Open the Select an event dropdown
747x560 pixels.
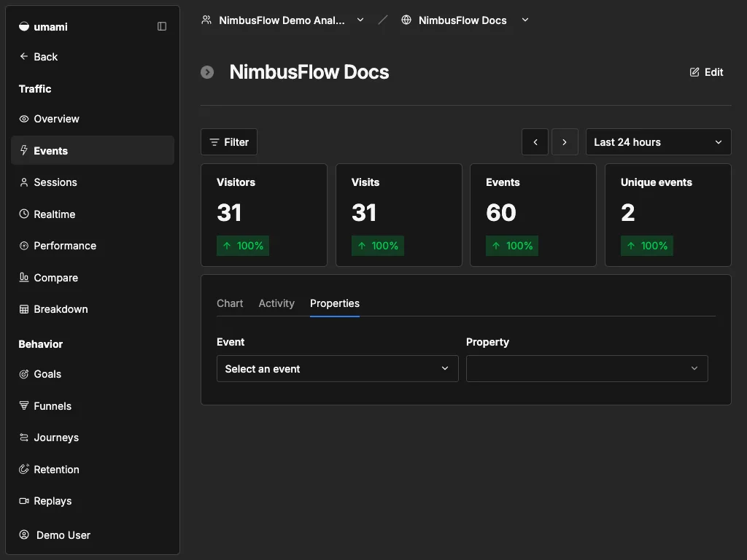337,368
